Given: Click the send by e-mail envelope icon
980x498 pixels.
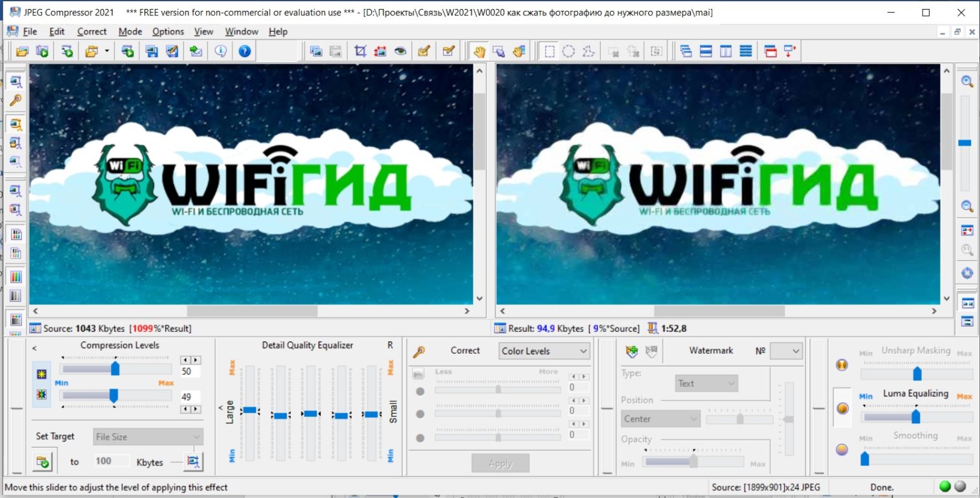Looking at the screenshot, I should tap(196, 52).
